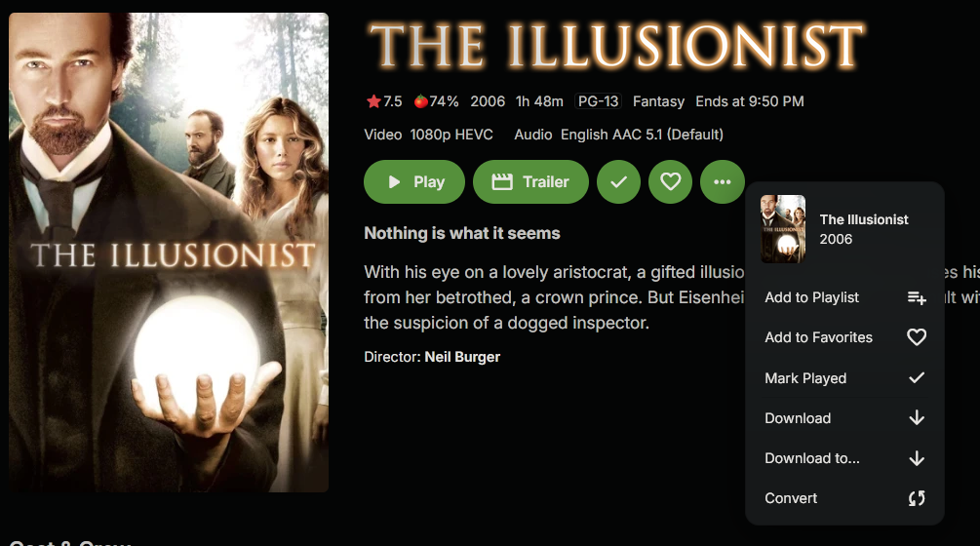
Task: Click the Fantasy genre link
Action: click(x=658, y=101)
